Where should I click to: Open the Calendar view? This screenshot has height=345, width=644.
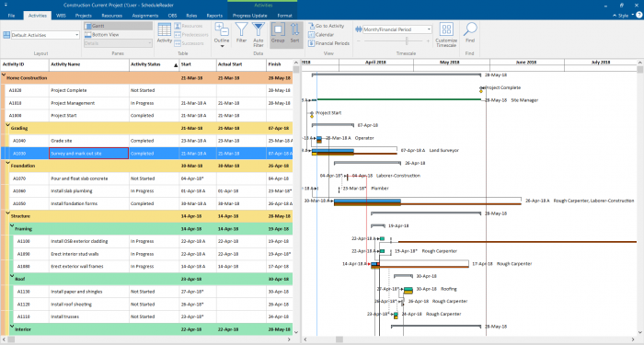321,35
